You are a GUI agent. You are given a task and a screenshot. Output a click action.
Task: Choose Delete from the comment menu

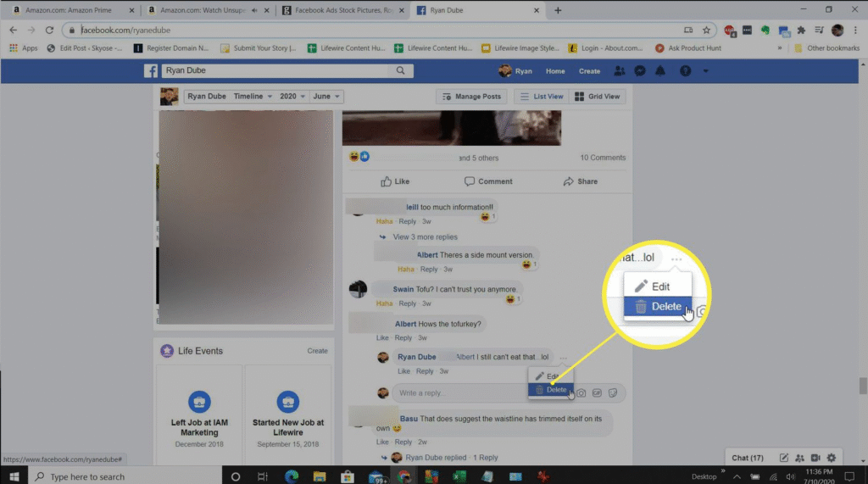tap(551, 390)
